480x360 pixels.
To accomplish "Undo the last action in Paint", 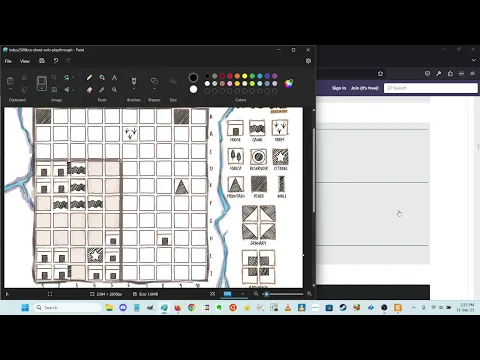I will pos(56,61).
